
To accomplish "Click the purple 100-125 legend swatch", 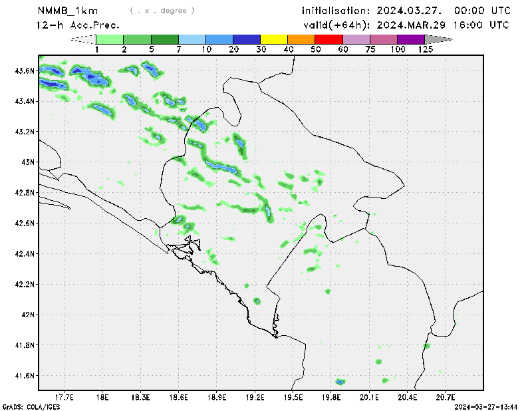I will (x=411, y=39).
